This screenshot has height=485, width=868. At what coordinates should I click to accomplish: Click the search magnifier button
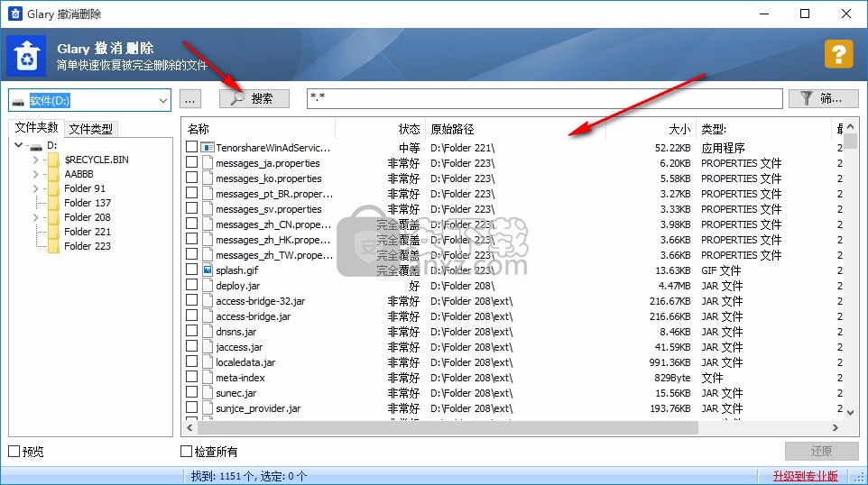pos(254,98)
